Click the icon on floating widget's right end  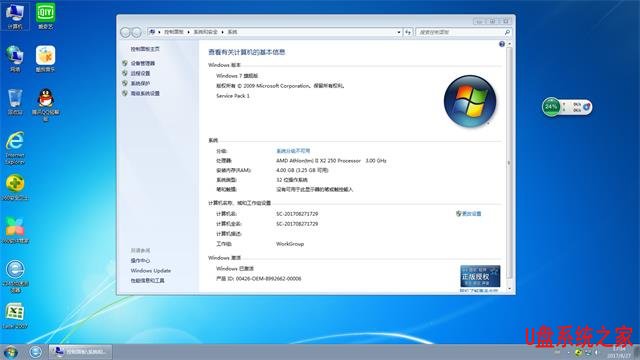point(587,107)
